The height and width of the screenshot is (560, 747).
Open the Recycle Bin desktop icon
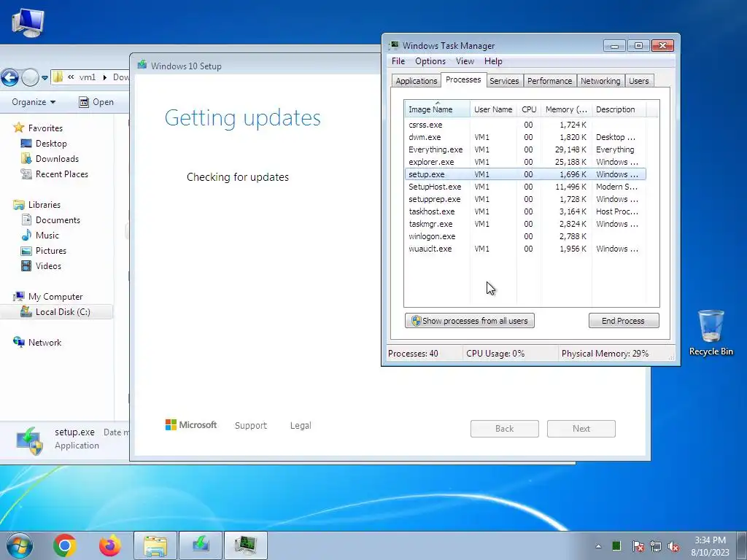[711, 332]
